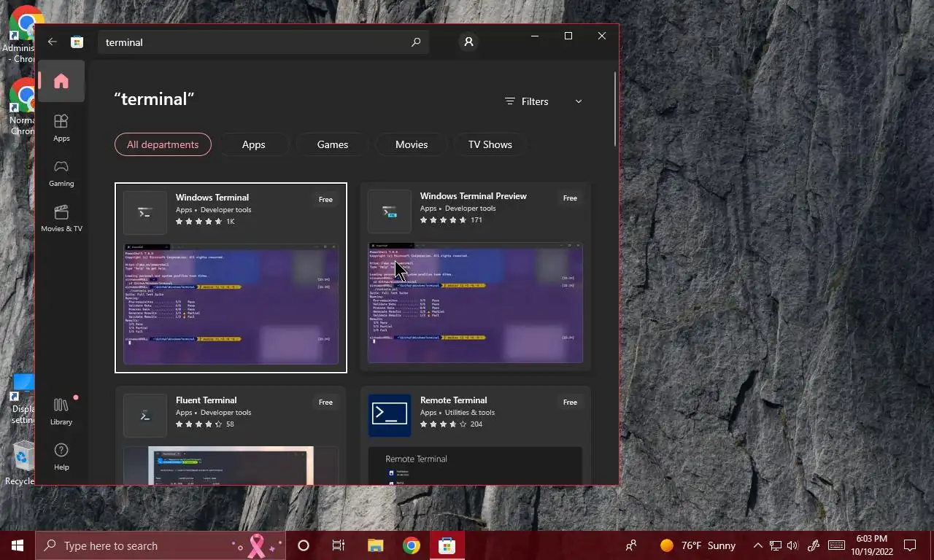
Task: Click the pen Windows Ink tray icon
Action: (x=814, y=545)
